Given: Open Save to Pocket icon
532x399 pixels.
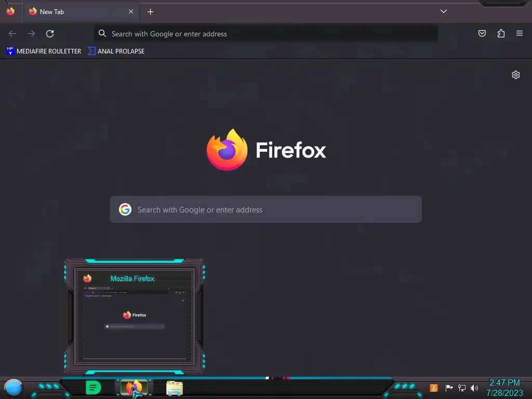Looking at the screenshot, I should (x=482, y=33).
